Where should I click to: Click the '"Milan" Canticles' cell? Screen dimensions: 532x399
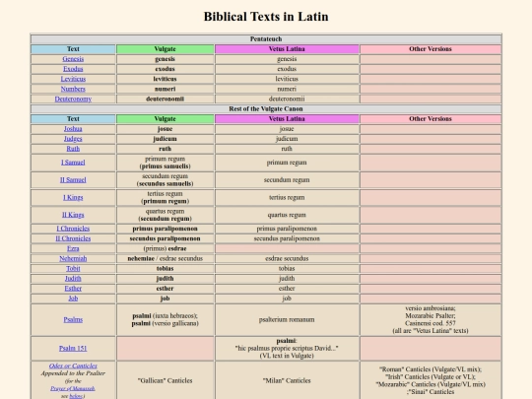tap(287, 380)
